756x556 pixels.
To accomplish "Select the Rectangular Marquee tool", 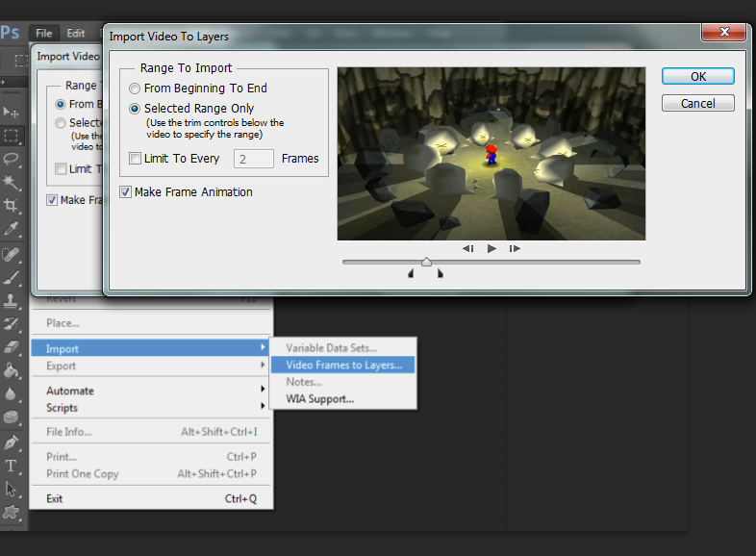I will (x=11, y=136).
